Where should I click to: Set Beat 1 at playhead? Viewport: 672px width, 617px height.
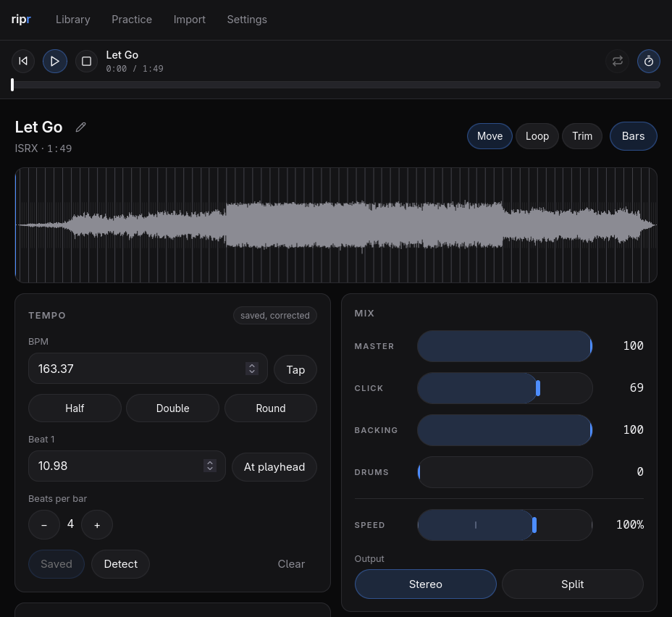pos(274,467)
